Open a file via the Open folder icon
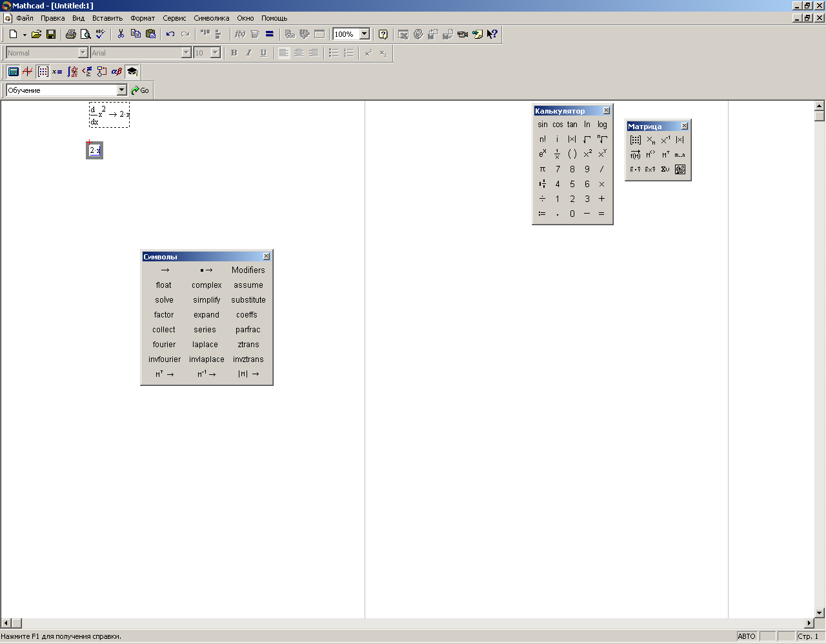This screenshot has width=826, height=644. click(37, 34)
